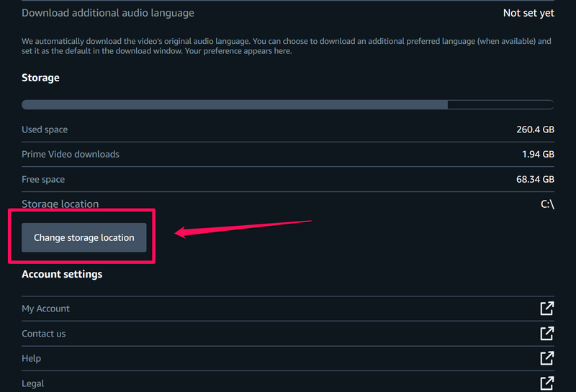Click the external link icon beside Legal
576x392 pixels.
point(547,383)
